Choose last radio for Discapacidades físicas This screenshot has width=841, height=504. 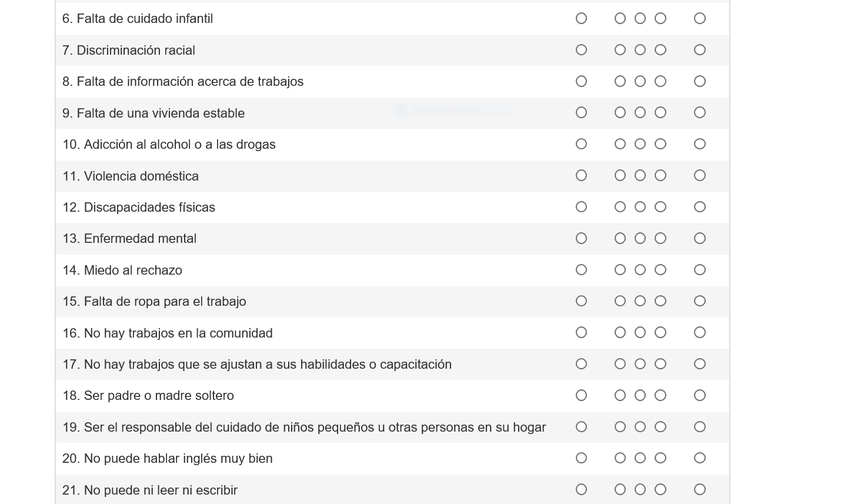click(699, 207)
